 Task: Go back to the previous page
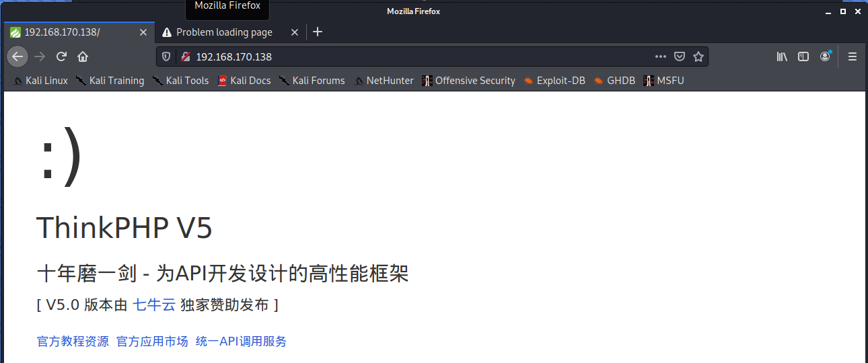point(17,56)
